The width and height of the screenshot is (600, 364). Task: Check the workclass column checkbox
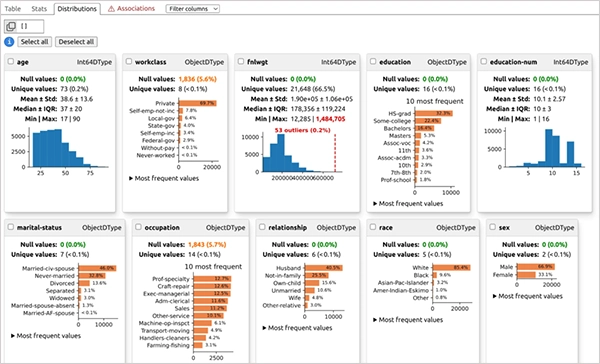[129, 61]
